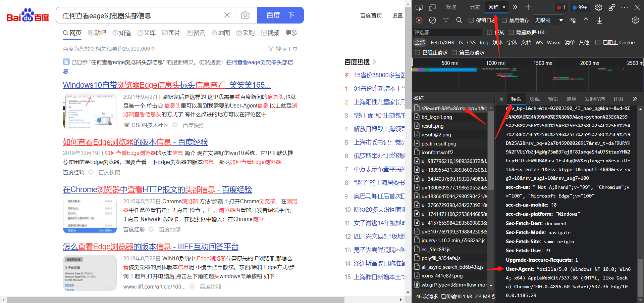The width and height of the screenshot is (644, 303).
Task: Open thumbnail of the Chrome HTTP报文 result
Action: [x=90, y=216]
